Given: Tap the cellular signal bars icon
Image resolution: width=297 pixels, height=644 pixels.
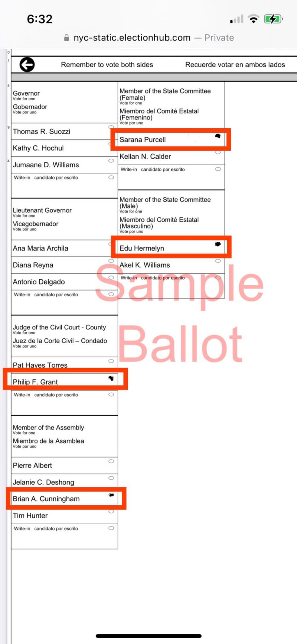Looking at the screenshot, I should 236,19.
